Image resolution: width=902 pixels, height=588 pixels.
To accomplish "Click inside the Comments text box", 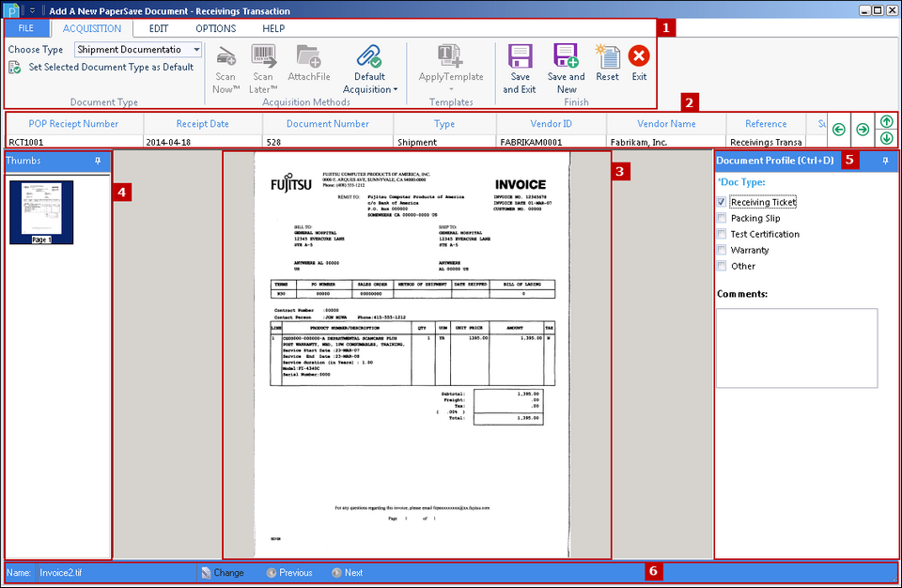I will [x=797, y=348].
